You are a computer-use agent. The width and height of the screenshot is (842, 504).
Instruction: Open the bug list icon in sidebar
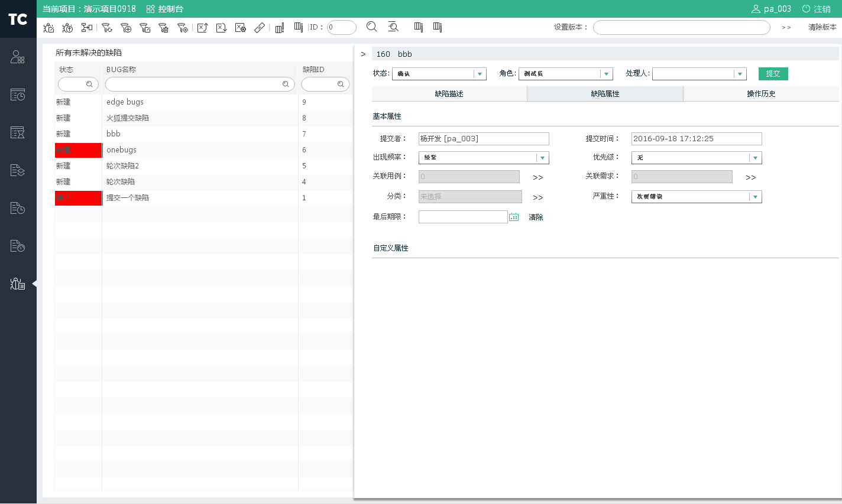point(18,284)
